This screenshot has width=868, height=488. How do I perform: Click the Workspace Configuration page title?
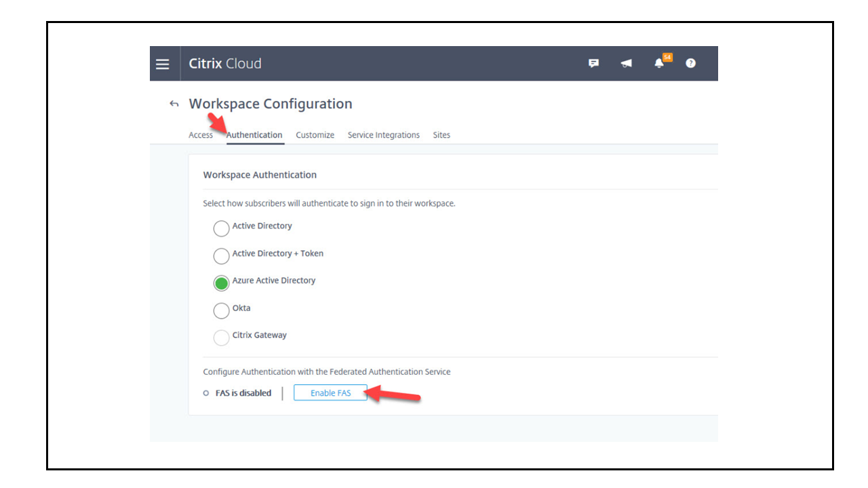pyautogui.click(x=271, y=104)
